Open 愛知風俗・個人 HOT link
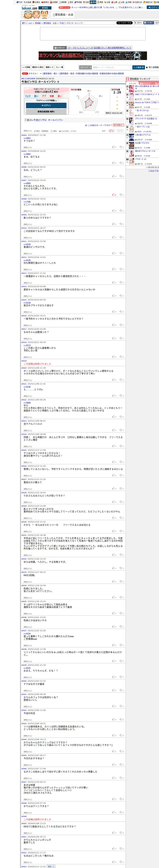The width and height of the screenshot is (159, 868). click(50, 73)
